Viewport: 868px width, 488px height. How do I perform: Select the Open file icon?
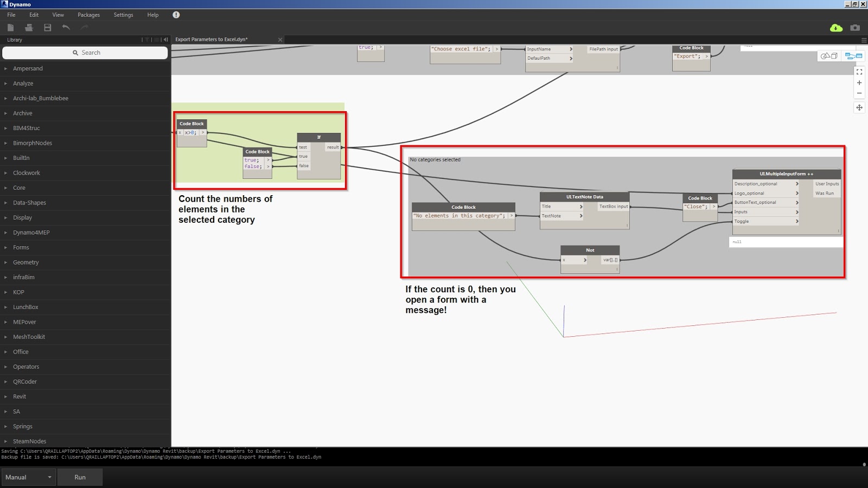(x=29, y=27)
